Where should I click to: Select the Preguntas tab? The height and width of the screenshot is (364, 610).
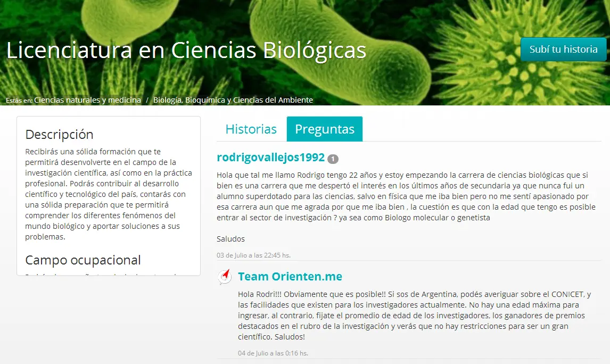[324, 129]
